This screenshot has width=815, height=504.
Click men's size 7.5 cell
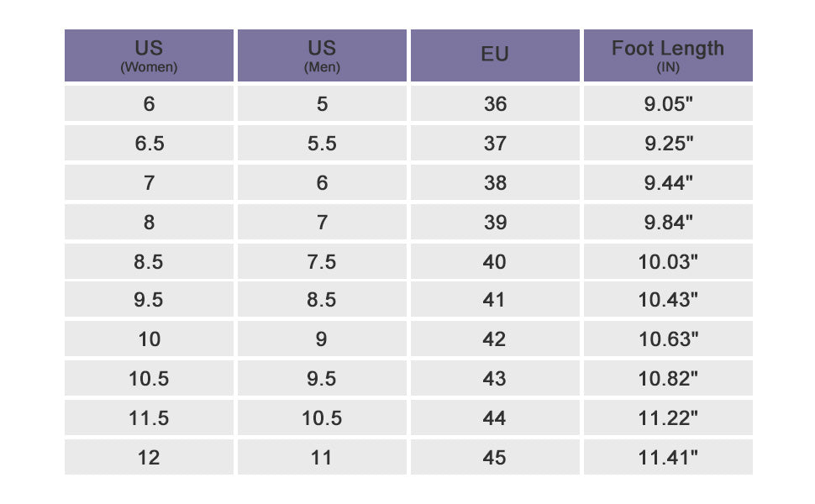(x=322, y=261)
